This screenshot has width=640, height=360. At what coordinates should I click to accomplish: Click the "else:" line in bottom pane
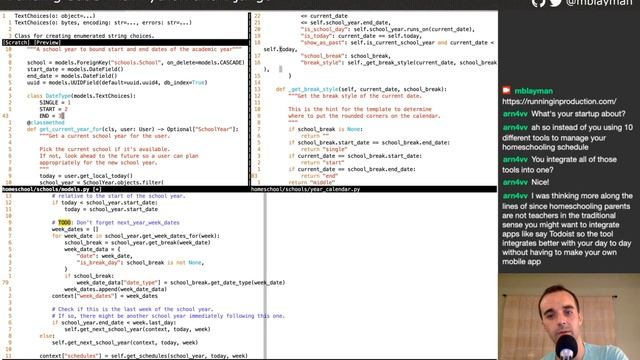tap(47, 336)
